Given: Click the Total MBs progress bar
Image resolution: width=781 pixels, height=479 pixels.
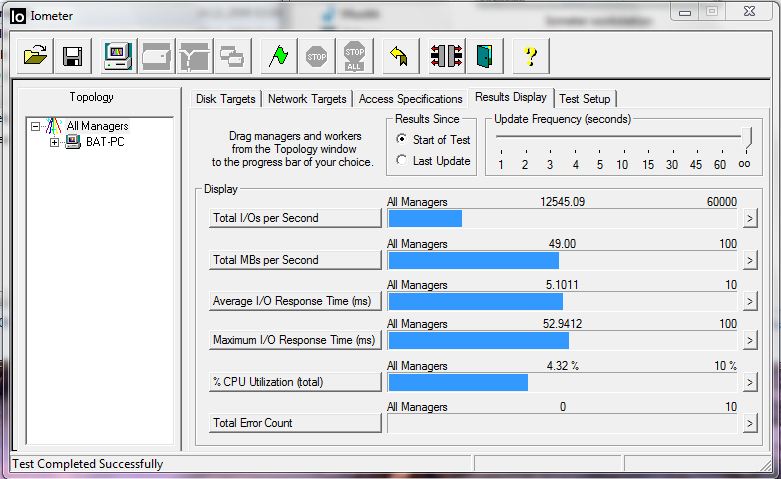Looking at the screenshot, I should pyautogui.click(x=562, y=260).
